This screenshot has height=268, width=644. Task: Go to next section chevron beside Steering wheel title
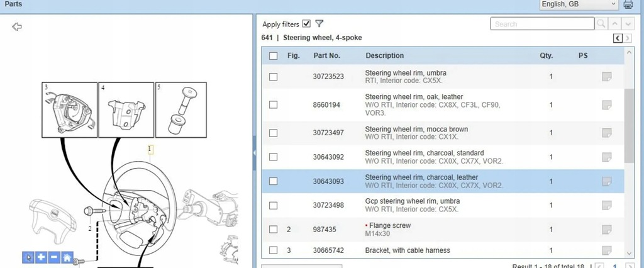tap(628, 38)
